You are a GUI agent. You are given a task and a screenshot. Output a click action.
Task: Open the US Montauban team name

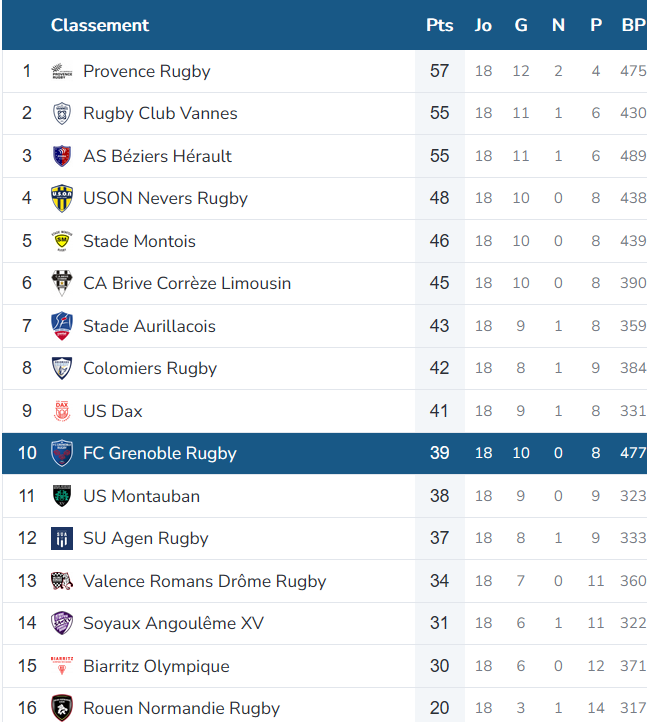(141, 496)
